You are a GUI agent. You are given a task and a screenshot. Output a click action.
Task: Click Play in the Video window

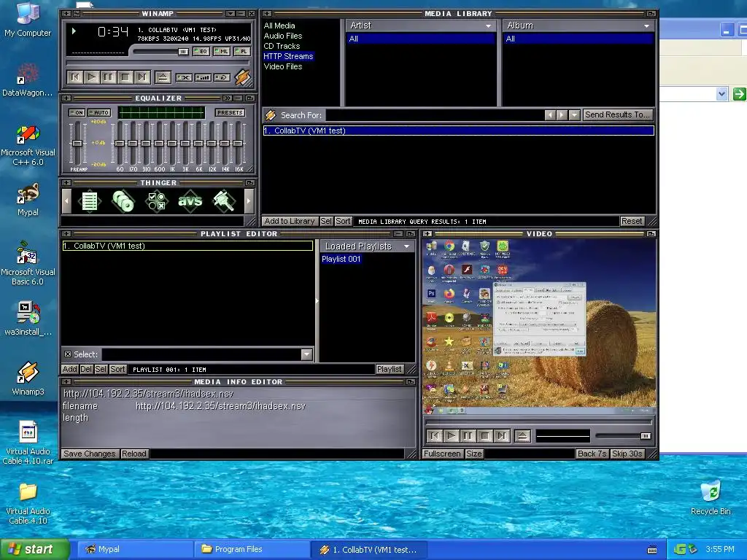[x=451, y=436]
